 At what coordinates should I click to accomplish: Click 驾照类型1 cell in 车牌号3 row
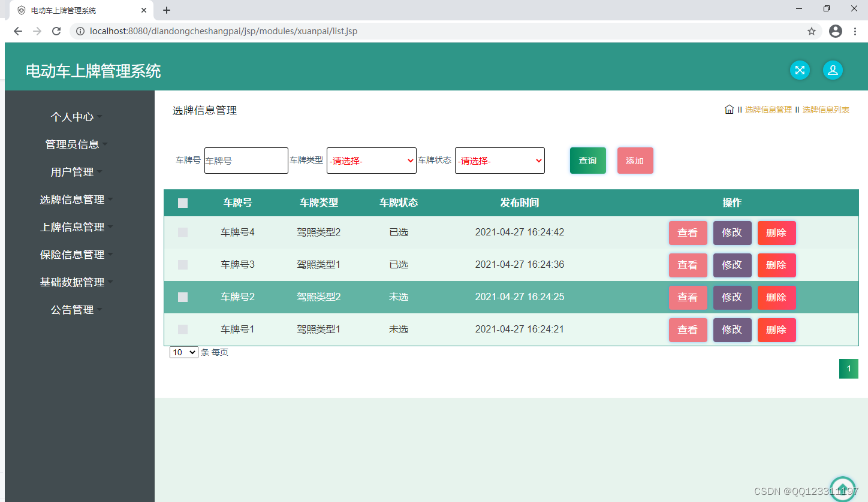tap(319, 265)
